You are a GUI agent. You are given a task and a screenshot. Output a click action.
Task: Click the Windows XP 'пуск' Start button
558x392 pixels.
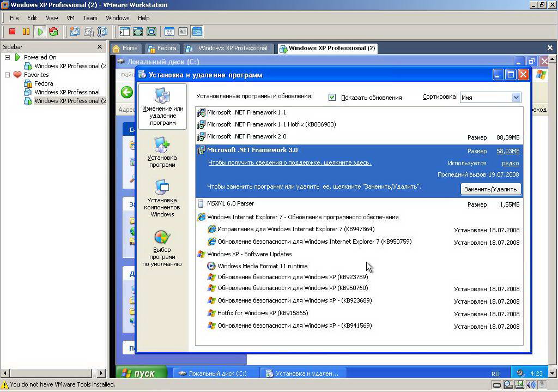138,373
